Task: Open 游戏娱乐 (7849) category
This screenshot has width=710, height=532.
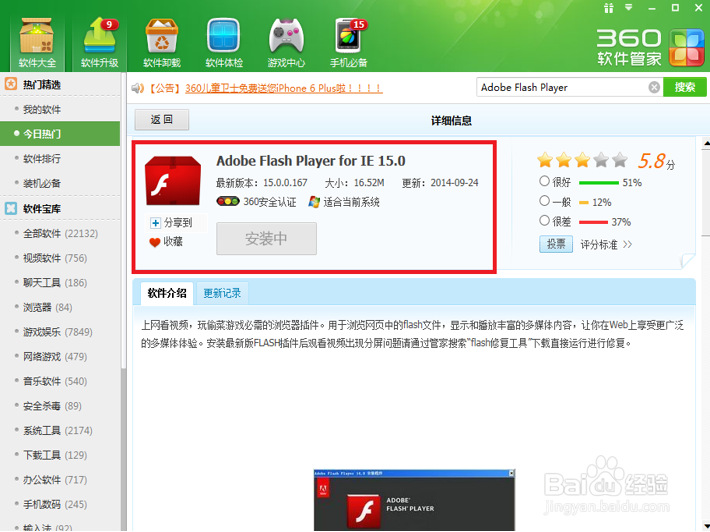Action: [x=58, y=332]
